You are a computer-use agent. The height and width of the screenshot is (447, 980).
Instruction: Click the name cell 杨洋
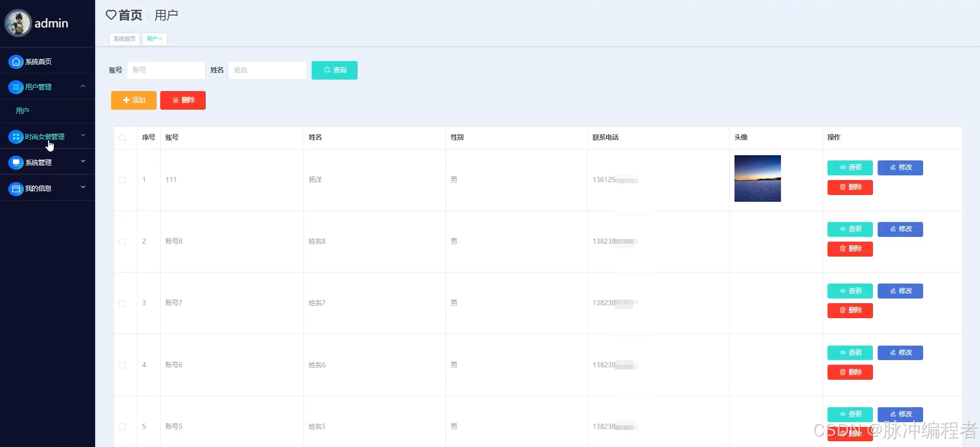315,180
